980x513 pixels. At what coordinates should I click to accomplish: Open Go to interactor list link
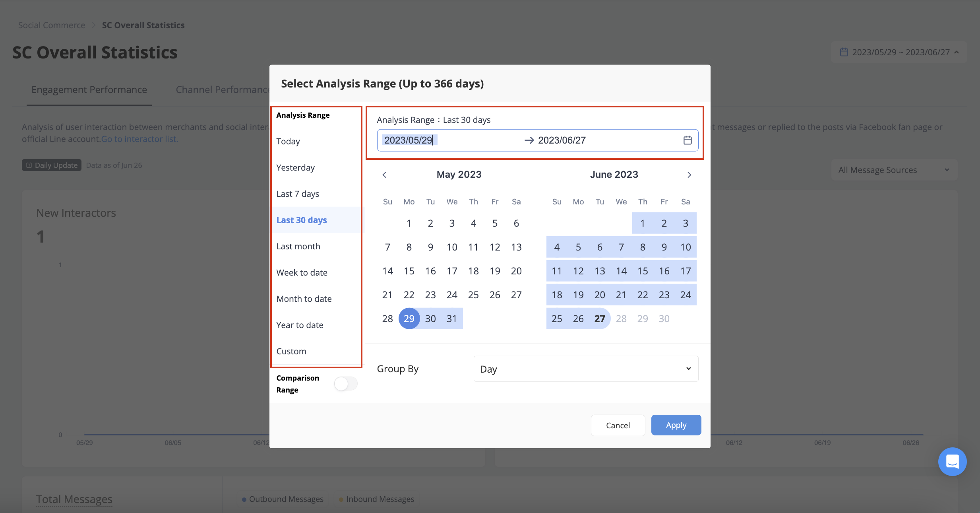139,139
